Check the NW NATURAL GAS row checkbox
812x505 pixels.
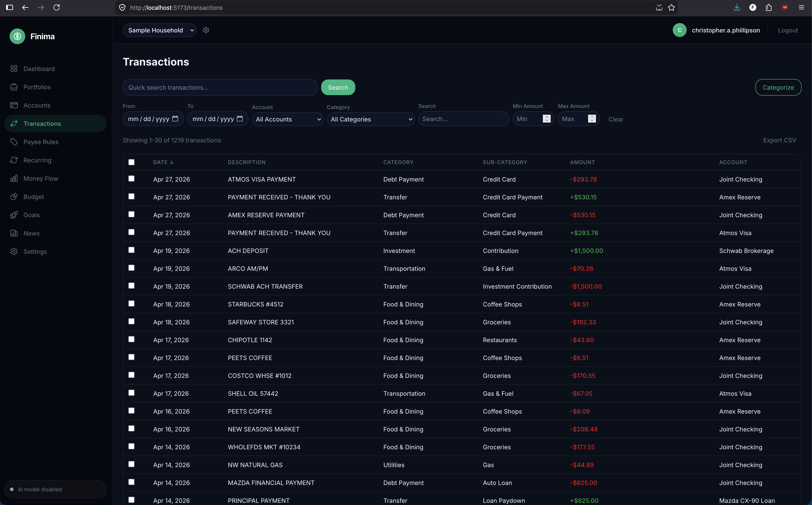coord(131,464)
